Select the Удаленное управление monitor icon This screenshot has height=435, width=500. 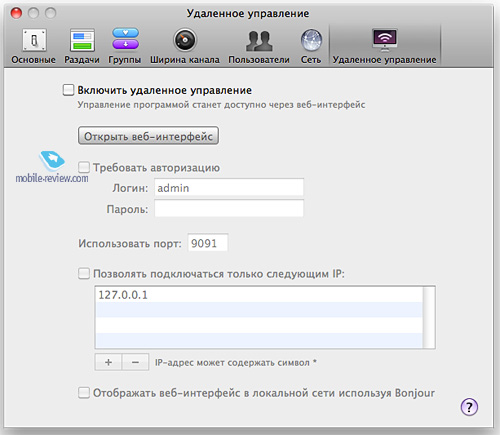point(385,40)
